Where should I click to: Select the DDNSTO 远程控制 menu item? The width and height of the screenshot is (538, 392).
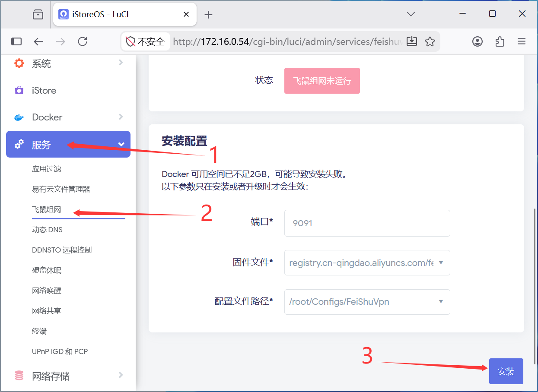click(62, 250)
